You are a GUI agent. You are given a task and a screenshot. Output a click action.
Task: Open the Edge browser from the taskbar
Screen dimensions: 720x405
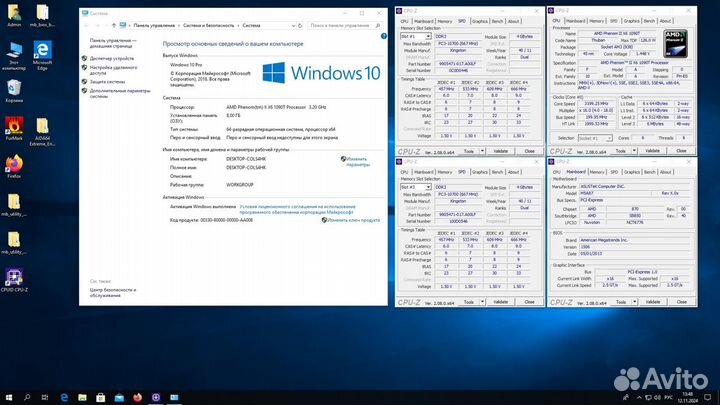[x=64, y=397]
